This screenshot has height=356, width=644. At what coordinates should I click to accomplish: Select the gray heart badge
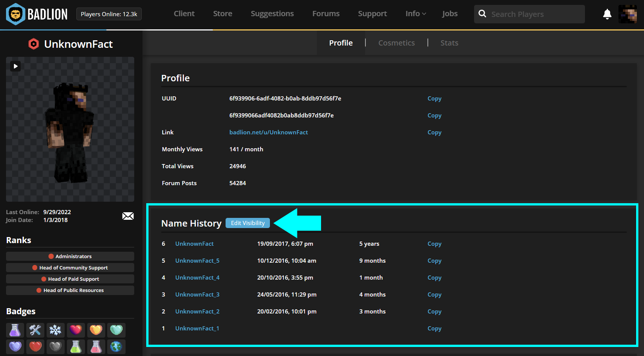coord(56,347)
